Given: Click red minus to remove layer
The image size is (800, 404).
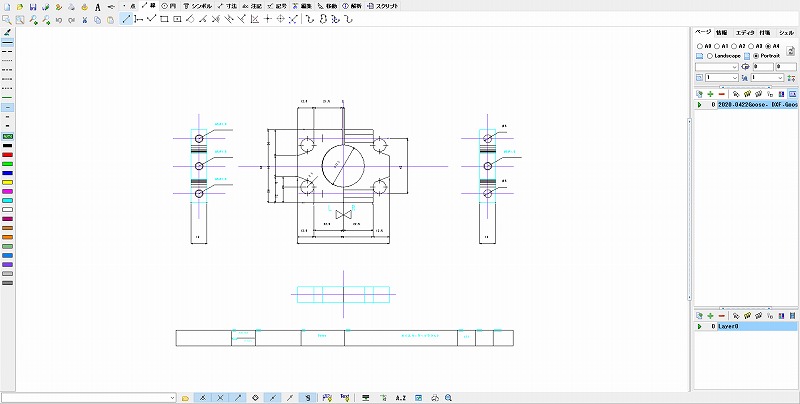Looking at the screenshot, I should (x=722, y=315).
